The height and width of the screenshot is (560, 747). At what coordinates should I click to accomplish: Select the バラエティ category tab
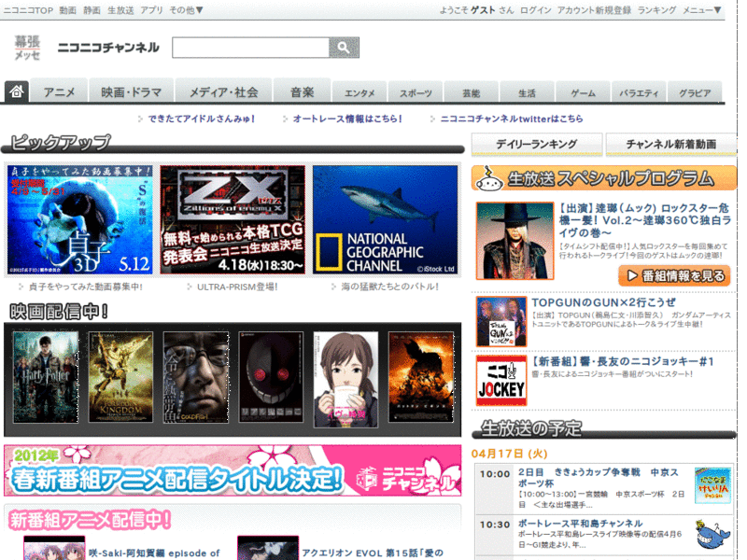click(639, 92)
